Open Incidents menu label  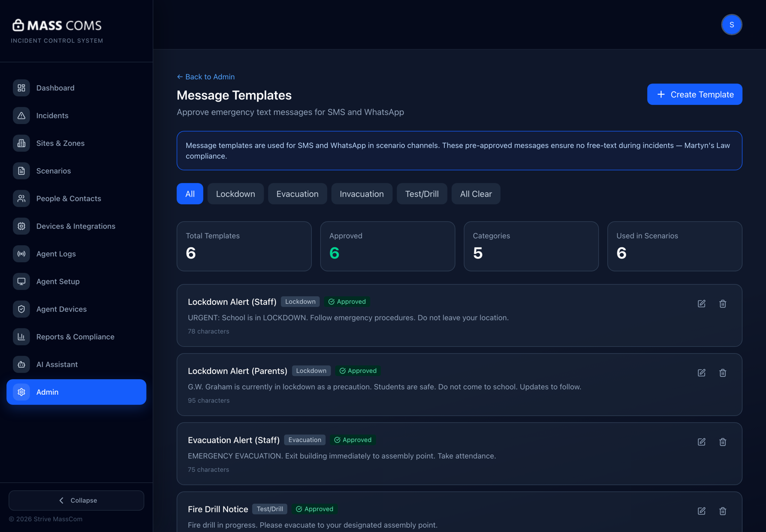[x=52, y=115]
